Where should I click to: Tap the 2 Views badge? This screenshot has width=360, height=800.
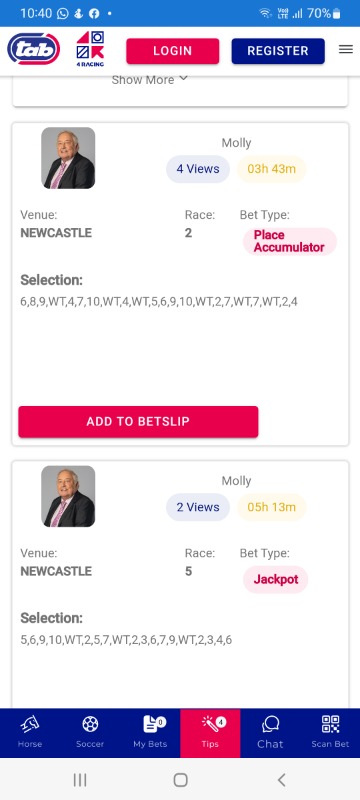pyautogui.click(x=198, y=507)
